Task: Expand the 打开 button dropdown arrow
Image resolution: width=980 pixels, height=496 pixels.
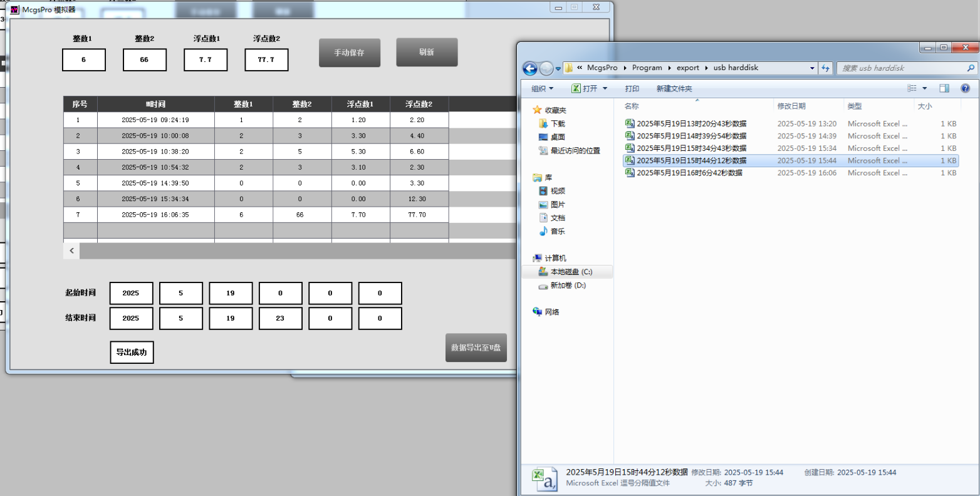Action: point(605,89)
